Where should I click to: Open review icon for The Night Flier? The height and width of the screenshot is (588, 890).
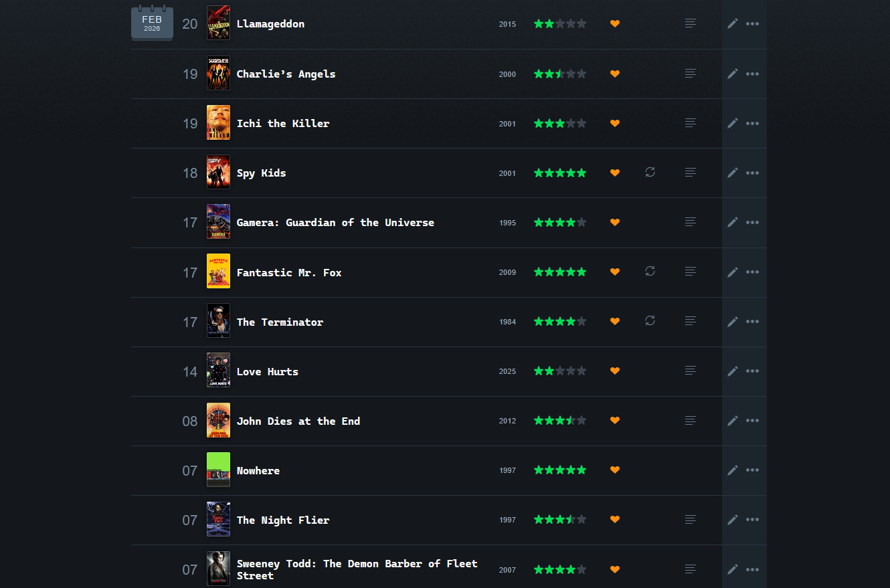(x=691, y=520)
